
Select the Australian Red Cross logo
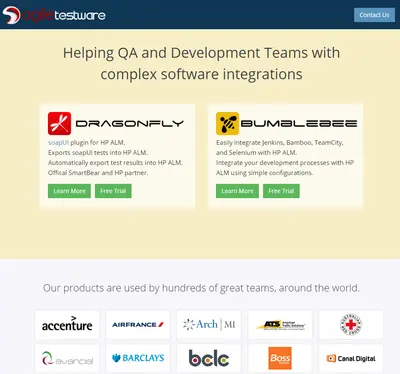click(x=351, y=324)
